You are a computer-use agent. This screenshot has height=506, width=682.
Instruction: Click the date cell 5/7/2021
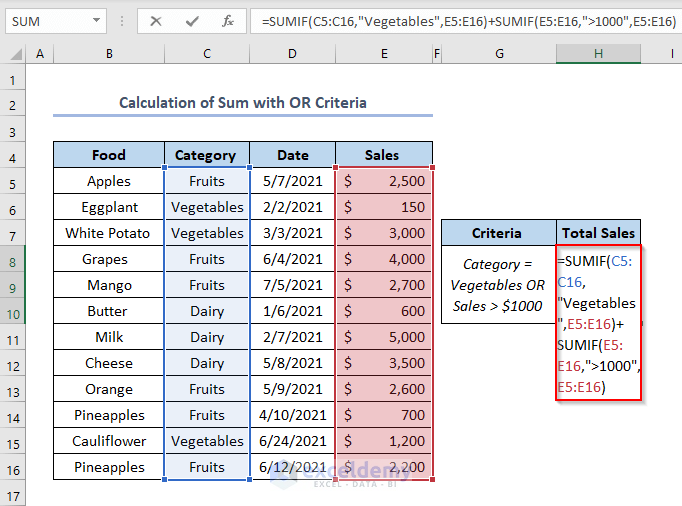pyautogui.click(x=293, y=181)
